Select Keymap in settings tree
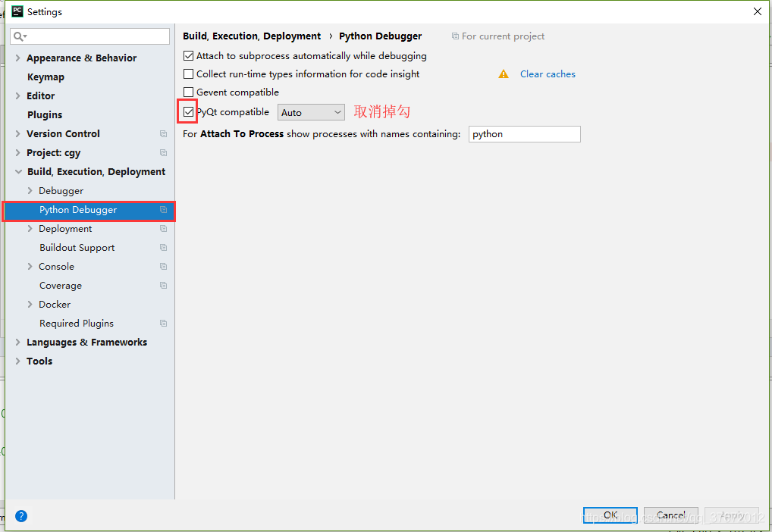This screenshot has height=532, width=772. pos(46,77)
